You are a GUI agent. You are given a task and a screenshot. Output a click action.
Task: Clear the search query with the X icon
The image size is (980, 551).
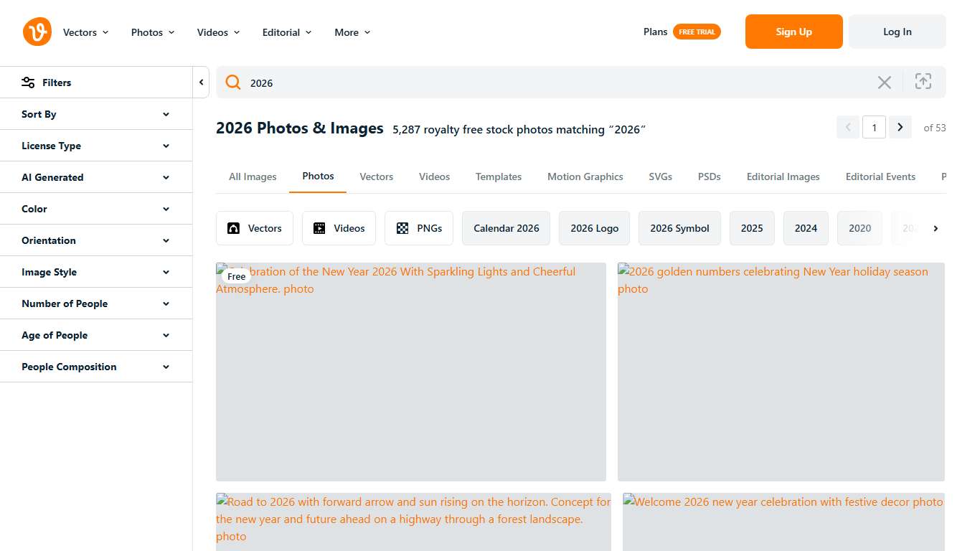(884, 82)
